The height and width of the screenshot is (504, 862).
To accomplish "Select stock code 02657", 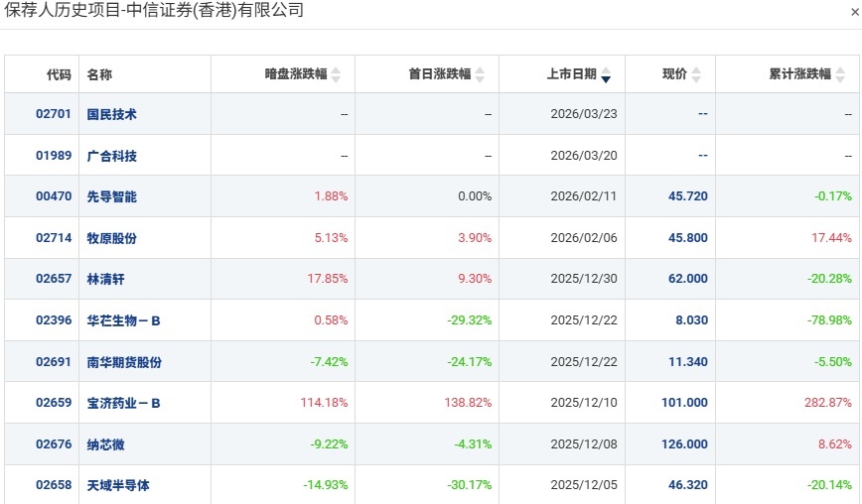I will coord(54,279).
